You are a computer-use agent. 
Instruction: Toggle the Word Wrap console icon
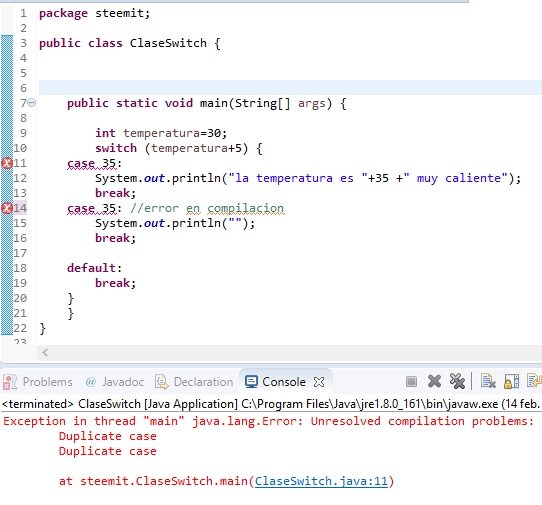[x=534, y=381]
